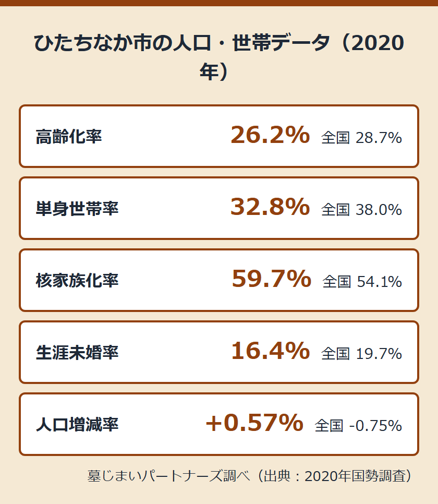Screen dimensions: 438x504
Task: Click the brown top border bar
Action: click(219, 3)
